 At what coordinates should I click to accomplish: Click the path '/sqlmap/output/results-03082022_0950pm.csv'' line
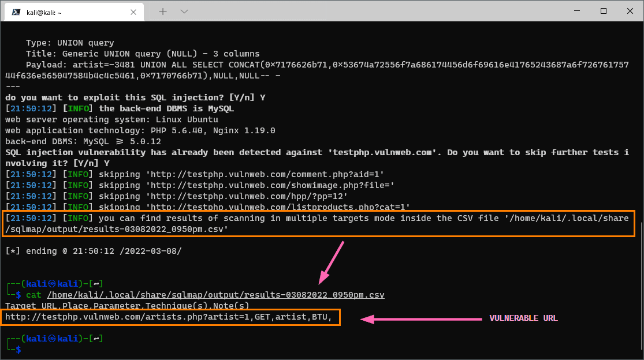pyautogui.click(x=117, y=229)
